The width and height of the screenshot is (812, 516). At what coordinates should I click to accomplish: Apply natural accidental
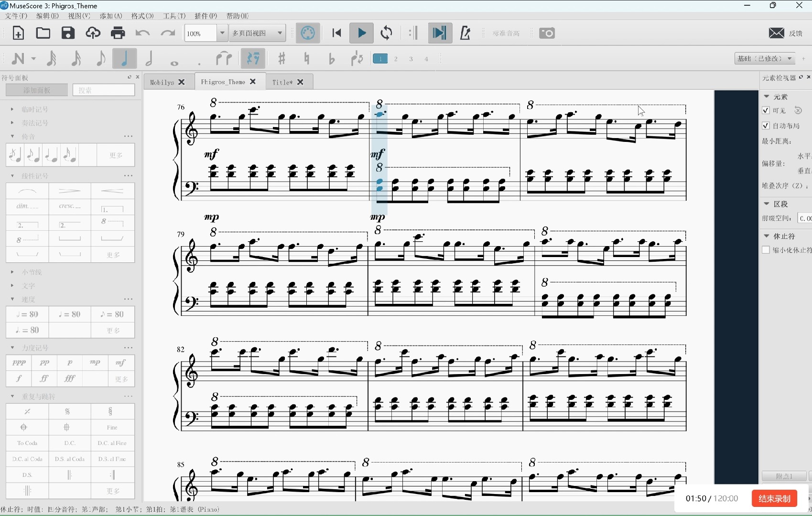point(307,59)
